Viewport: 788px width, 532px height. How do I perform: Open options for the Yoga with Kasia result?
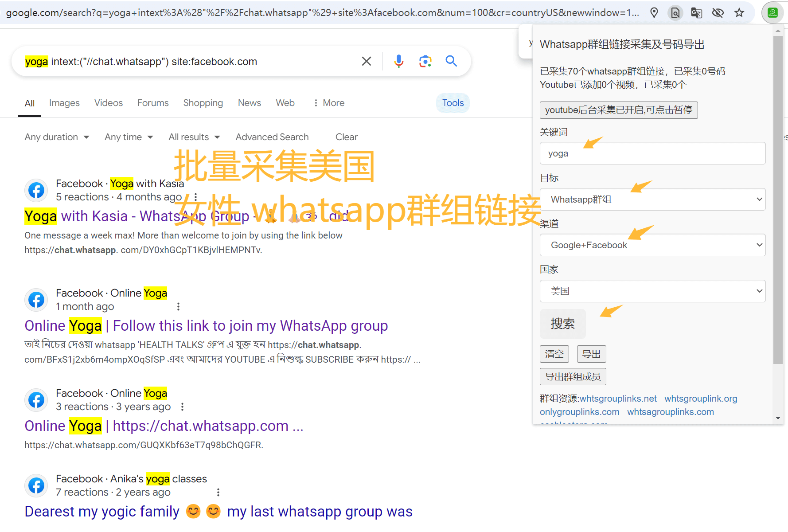(195, 197)
